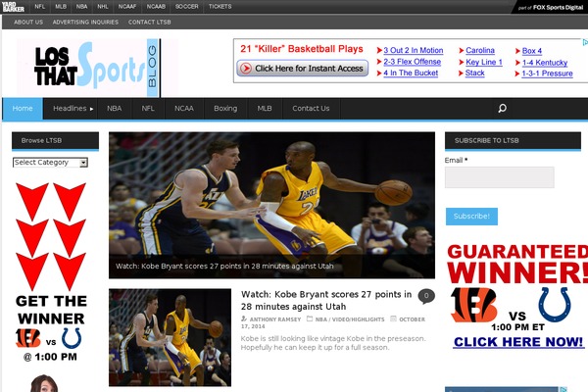Open 'Key Line 1' ad link
The image size is (588, 392).
[x=484, y=62]
